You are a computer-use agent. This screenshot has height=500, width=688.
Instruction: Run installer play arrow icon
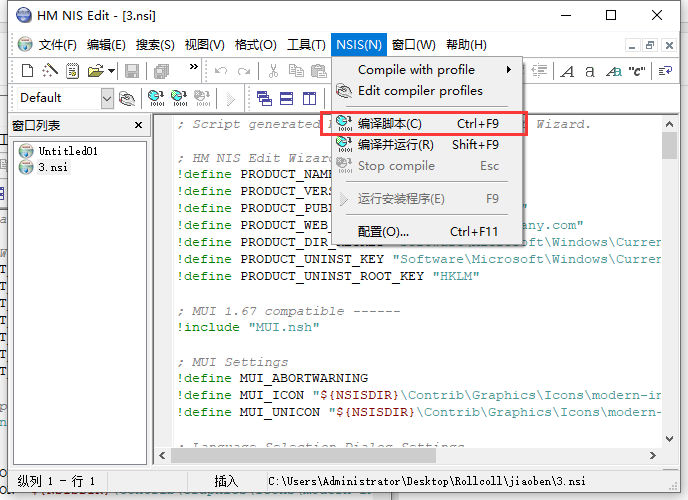click(230, 99)
